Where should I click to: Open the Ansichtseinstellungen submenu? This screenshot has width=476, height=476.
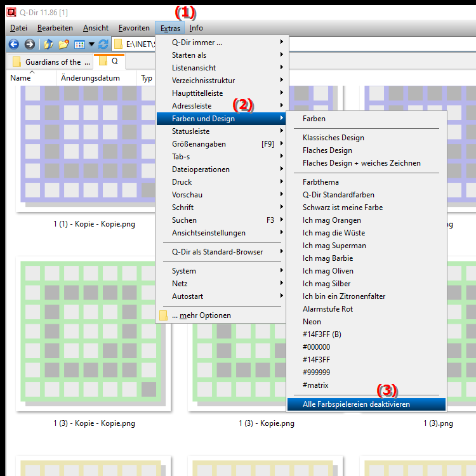coord(221,233)
